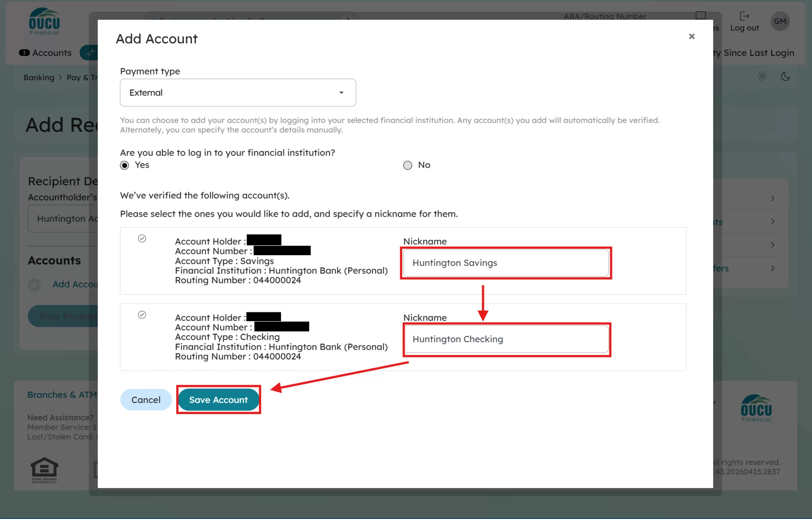Open the GM user avatar menu
Screen dimensions: 812x519
click(x=780, y=21)
